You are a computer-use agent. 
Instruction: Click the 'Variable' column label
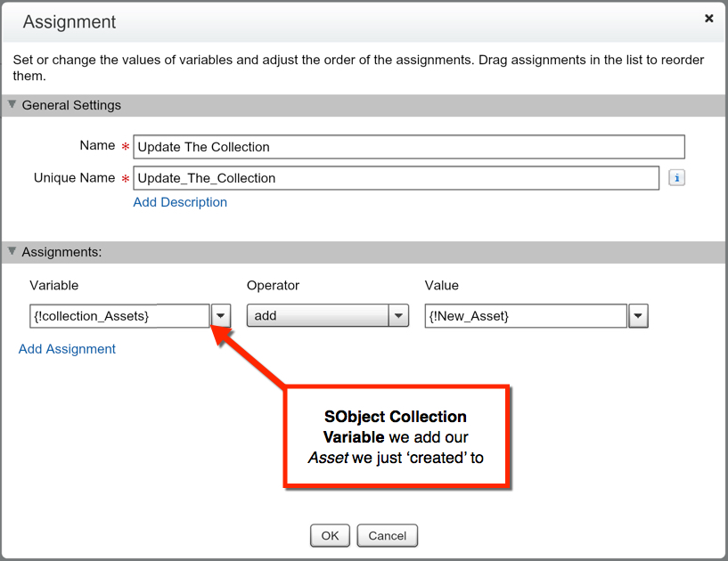pyautogui.click(x=54, y=286)
